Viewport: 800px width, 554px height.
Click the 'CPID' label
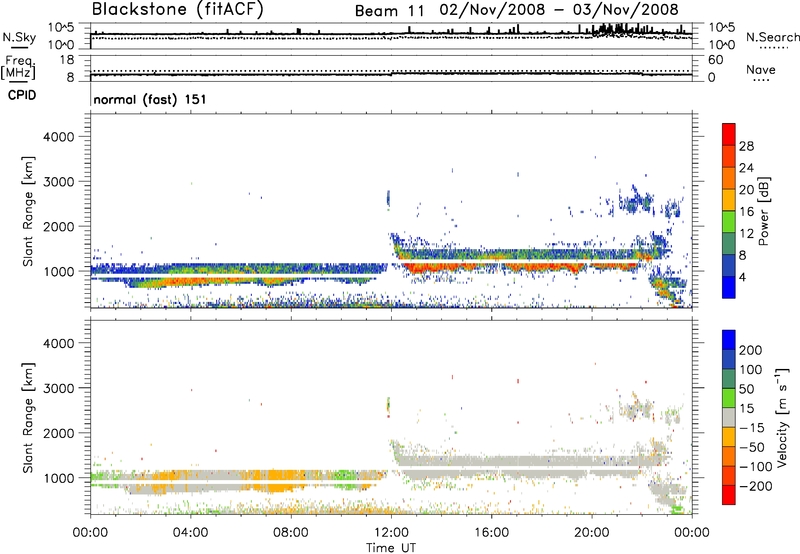point(22,95)
